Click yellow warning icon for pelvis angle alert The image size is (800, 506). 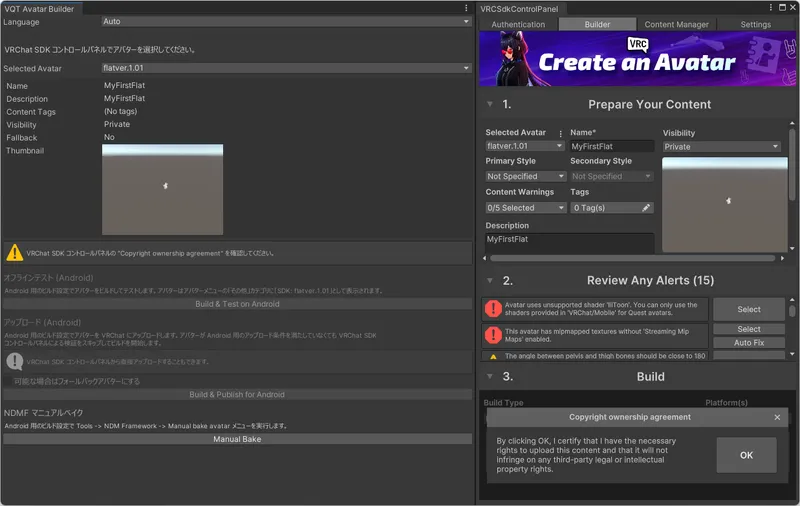coord(493,357)
